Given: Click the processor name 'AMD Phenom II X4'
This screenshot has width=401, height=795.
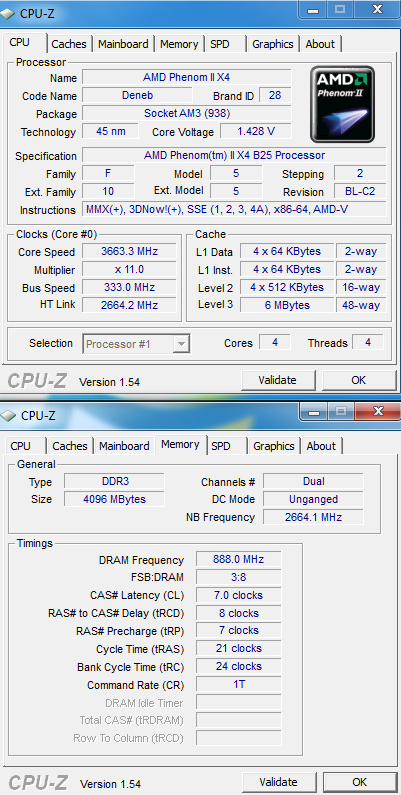Looking at the screenshot, I should pos(187,78).
